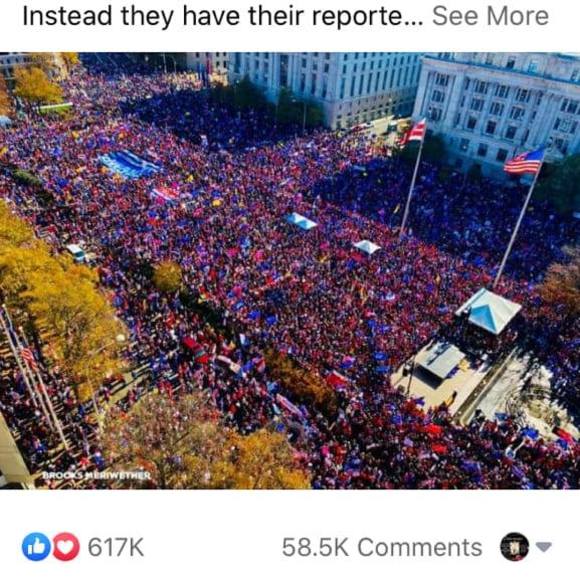580x580 pixels.
Task: Expand the dropdown arrow beside the avatar
Action: (x=543, y=546)
